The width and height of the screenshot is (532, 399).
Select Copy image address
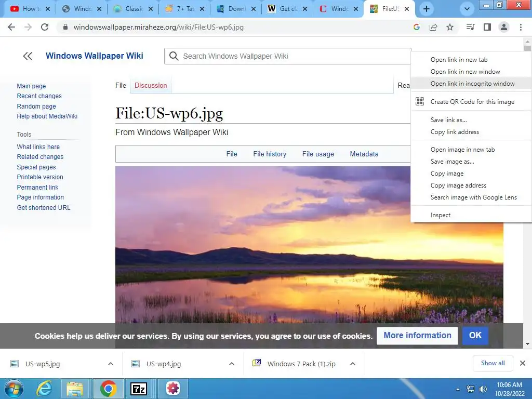pos(471,185)
